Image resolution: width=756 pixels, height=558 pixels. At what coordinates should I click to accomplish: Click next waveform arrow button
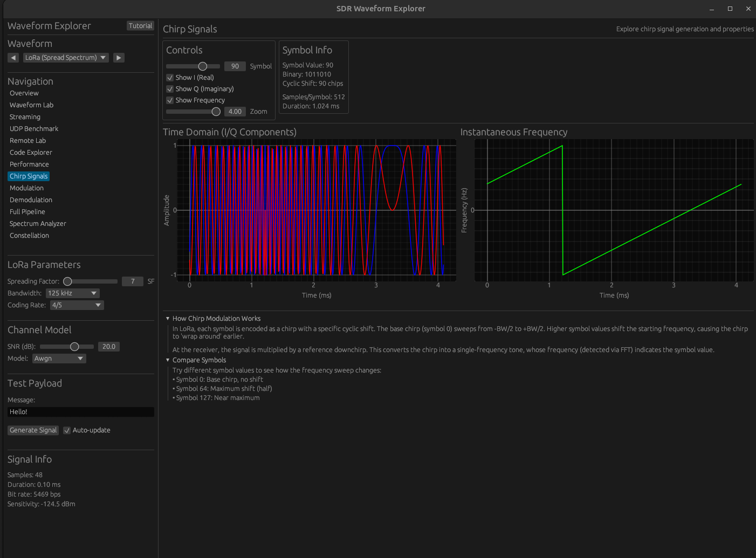[x=119, y=58]
